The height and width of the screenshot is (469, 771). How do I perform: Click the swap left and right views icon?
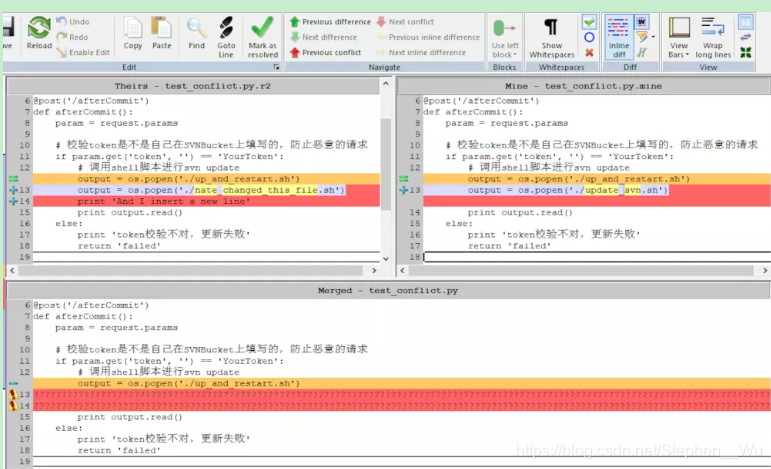click(745, 37)
